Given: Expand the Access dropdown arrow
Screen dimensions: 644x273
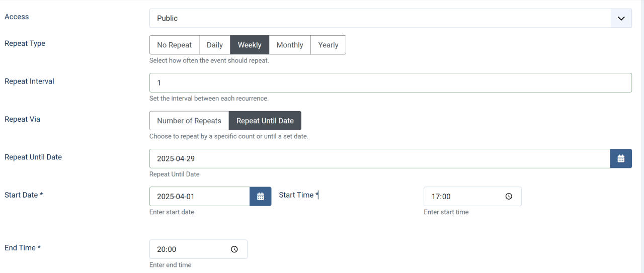Looking at the screenshot, I should coord(621,18).
